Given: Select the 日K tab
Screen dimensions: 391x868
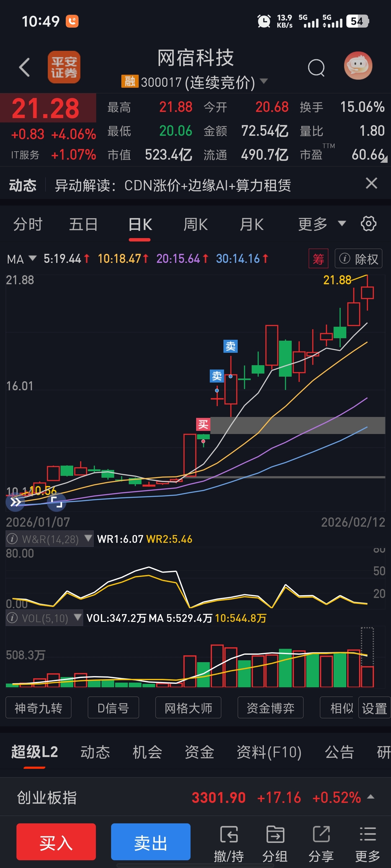Looking at the screenshot, I should click(140, 224).
